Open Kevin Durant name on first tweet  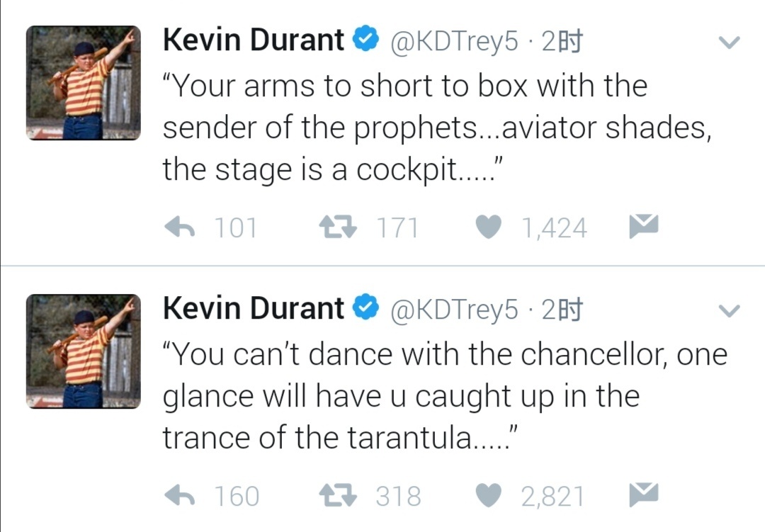[x=254, y=41]
